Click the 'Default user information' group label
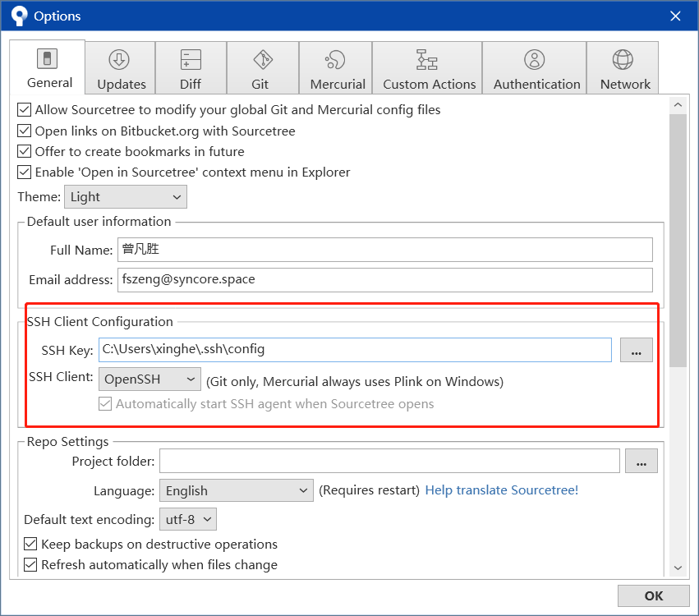 99,221
